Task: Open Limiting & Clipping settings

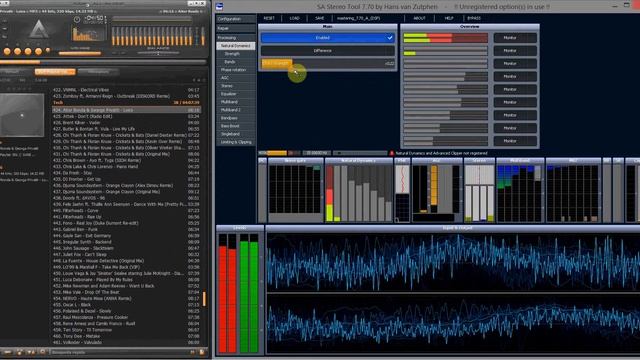Action: (236, 142)
